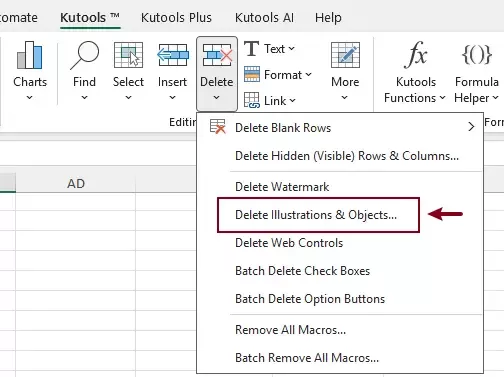Click the More editing tools icon
The width and height of the screenshot is (504, 377).
coord(345,55)
